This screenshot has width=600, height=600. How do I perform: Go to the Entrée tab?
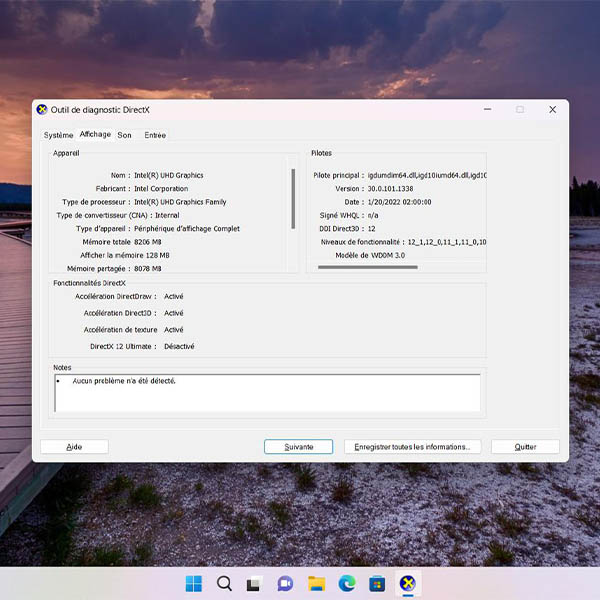click(155, 135)
